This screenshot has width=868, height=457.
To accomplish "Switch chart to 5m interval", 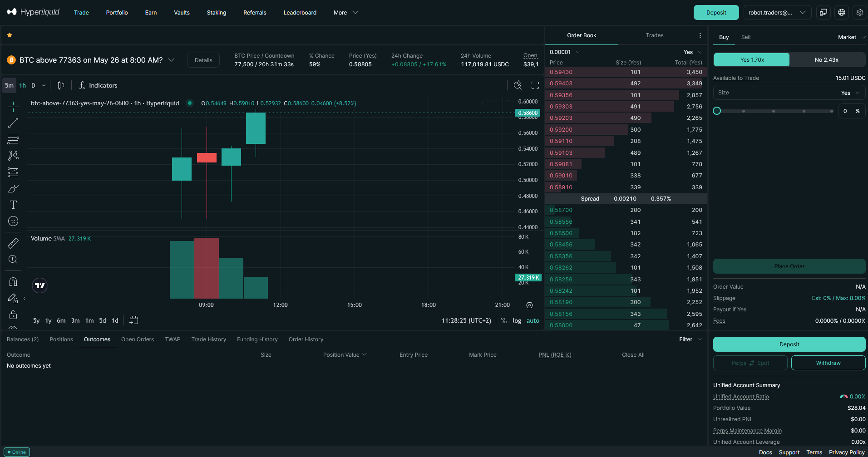I will (x=9, y=85).
